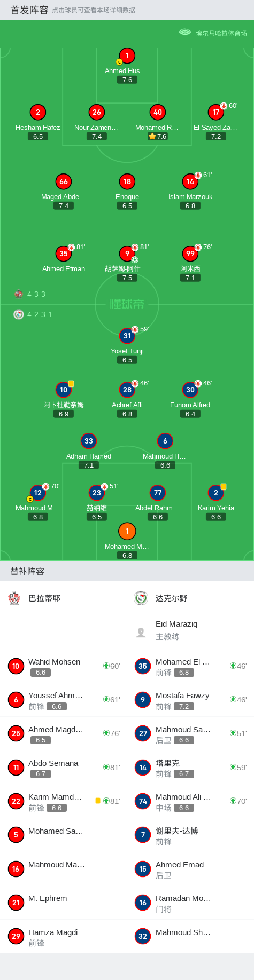
Task: Tap player 99 阿米西 rating 7.1
Action: tap(190, 278)
